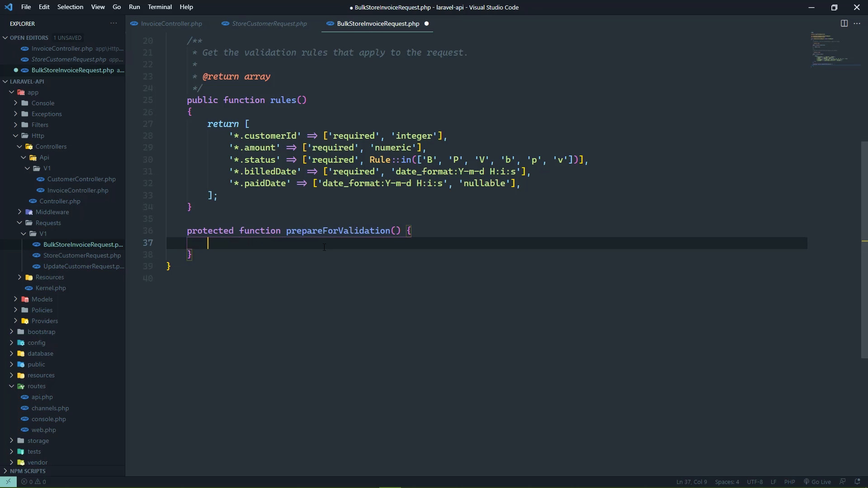Expand the Console folder
The height and width of the screenshot is (488, 868).
point(15,103)
